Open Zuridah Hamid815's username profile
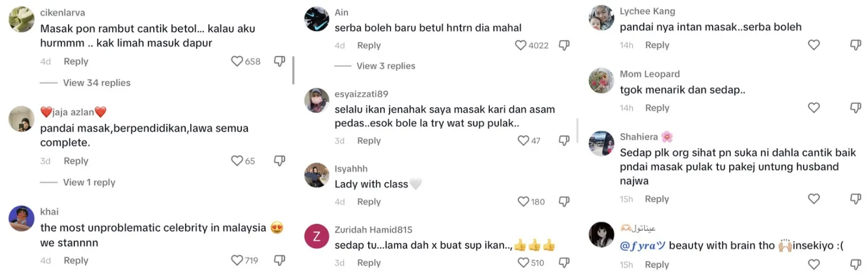 pos(373,230)
